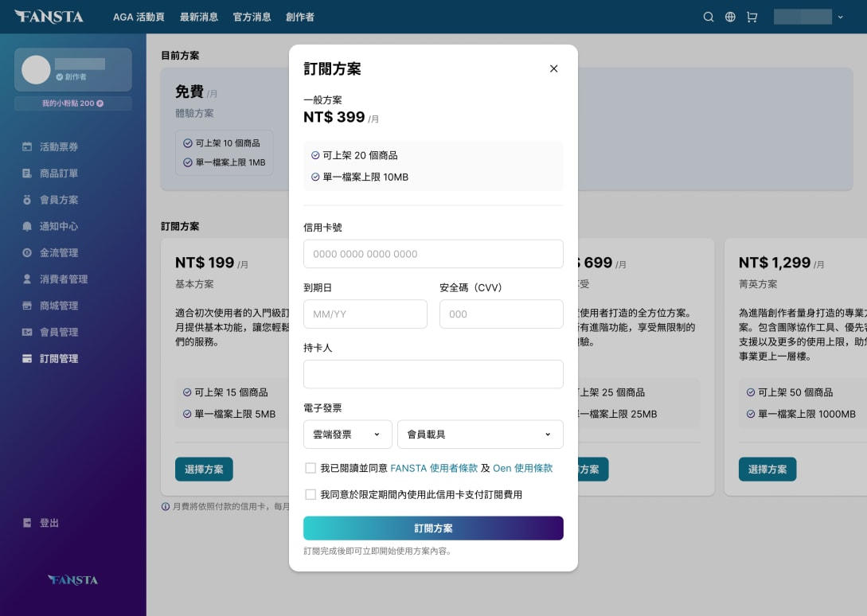Open the shopping cart icon

752,17
